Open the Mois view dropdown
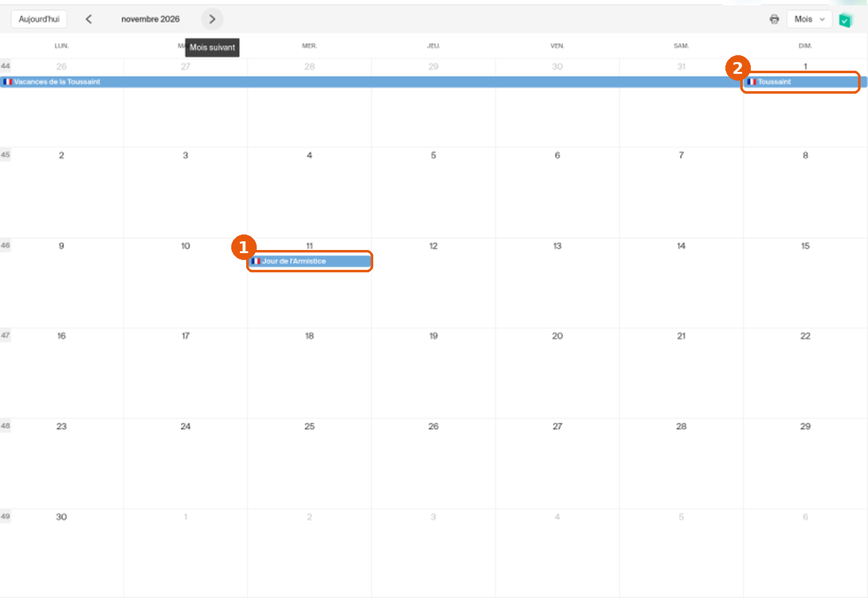868x598 pixels. pyautogui.click(x=809, y=19)
